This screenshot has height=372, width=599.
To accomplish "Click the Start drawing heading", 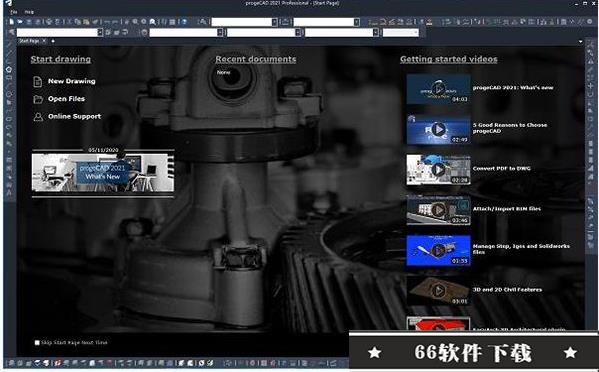I will click(x=61, y=59).
